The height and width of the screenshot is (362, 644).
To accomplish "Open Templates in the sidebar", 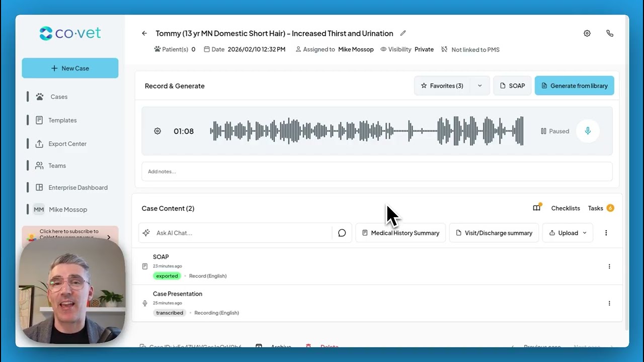I will [x=62, y=120].
